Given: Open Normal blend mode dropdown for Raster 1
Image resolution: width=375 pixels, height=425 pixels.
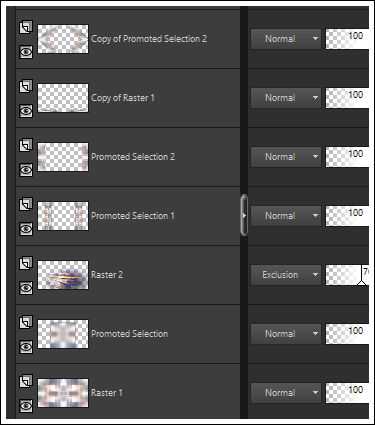Looking at the screenshot, I should click(x=286, y=393).
